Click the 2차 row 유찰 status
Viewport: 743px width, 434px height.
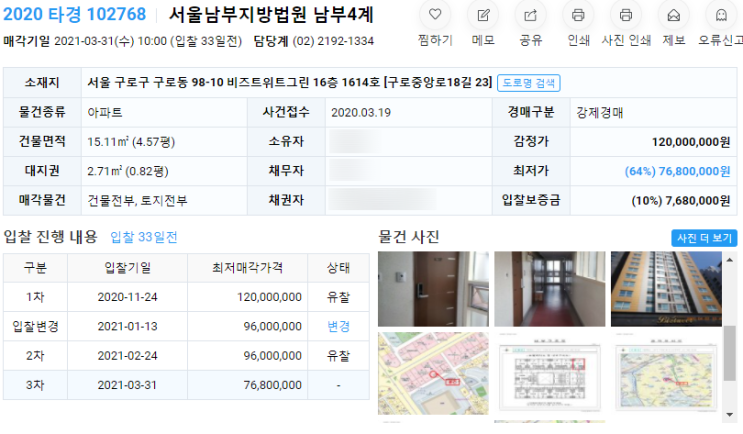coord(338,355)
